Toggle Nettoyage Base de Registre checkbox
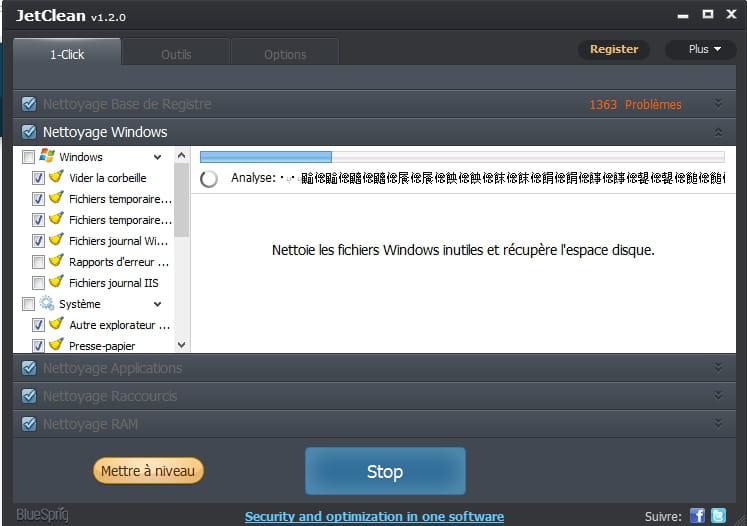 pos(29,104)
